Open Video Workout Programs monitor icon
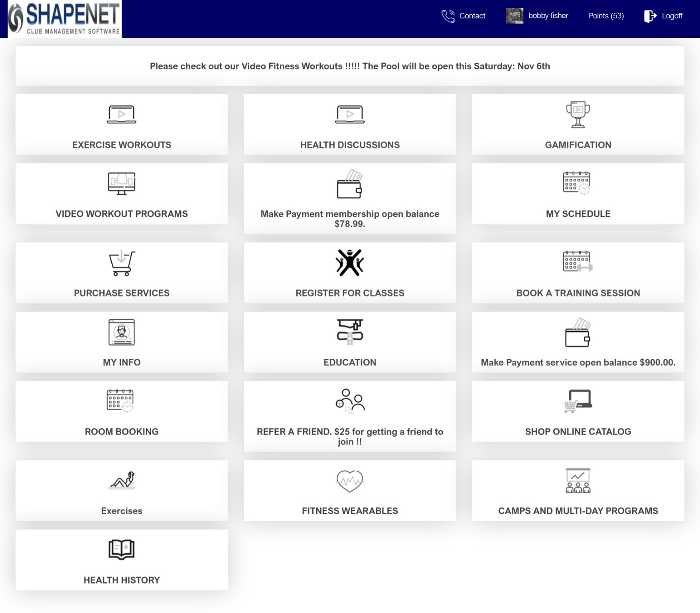 pos(121,183)
